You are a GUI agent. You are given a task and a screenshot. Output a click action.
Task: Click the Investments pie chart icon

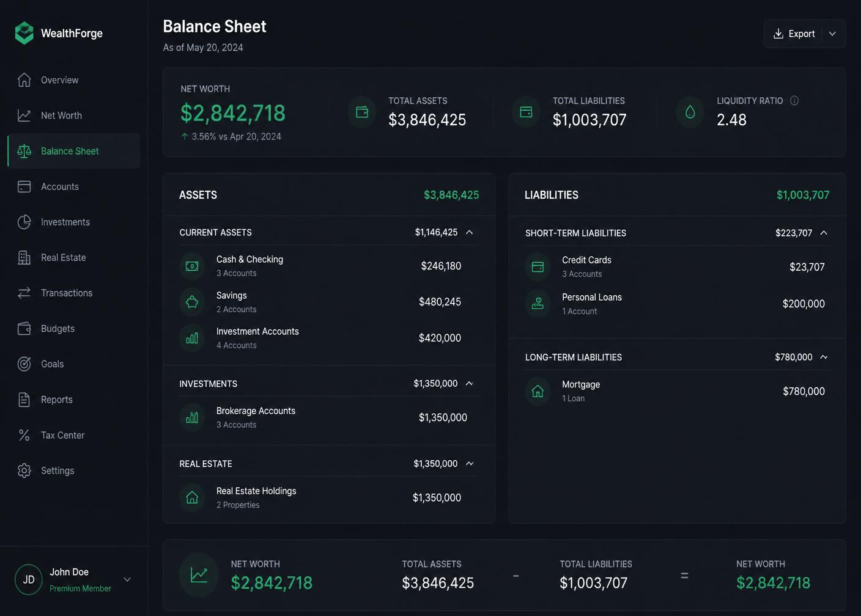tap(24, 222)
